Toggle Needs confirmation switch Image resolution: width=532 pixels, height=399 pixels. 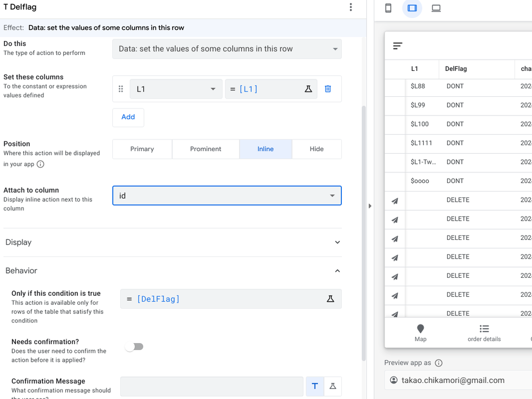pyautogui.click(x=134, y=346)
